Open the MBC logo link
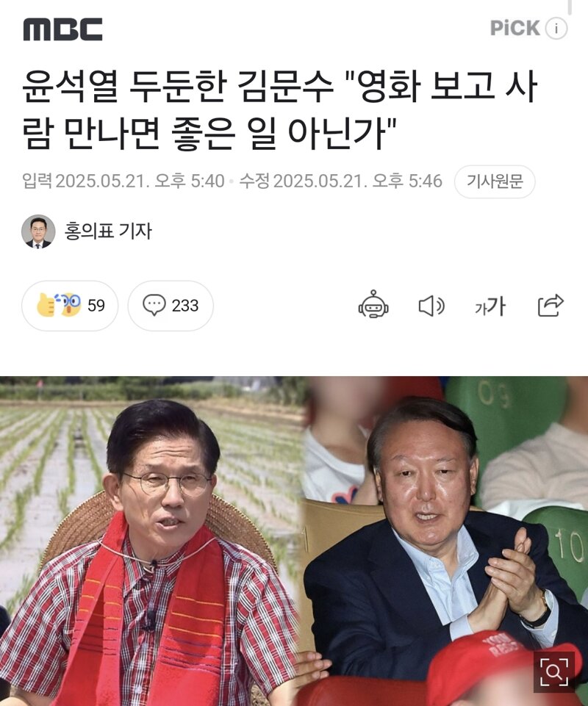This screenshot has height=706, width=588. 62,29
